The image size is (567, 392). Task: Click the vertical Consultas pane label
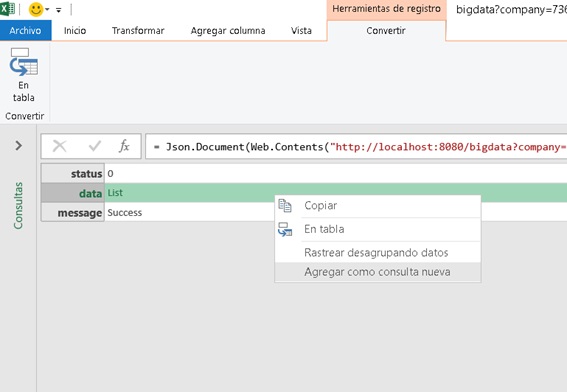pos(18,205)
